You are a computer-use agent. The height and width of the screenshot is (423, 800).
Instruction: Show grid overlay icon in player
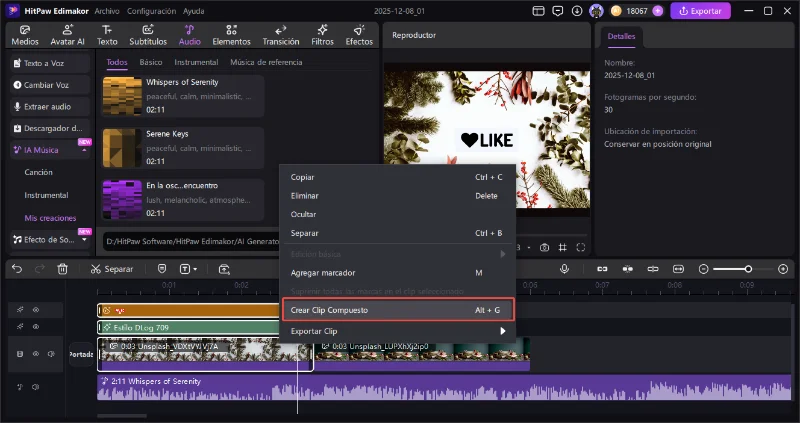(x=562, y=247)
